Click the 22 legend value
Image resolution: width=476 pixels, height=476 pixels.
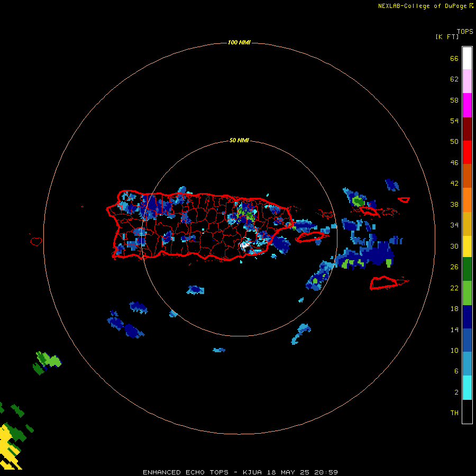click(x=454, y=288)
